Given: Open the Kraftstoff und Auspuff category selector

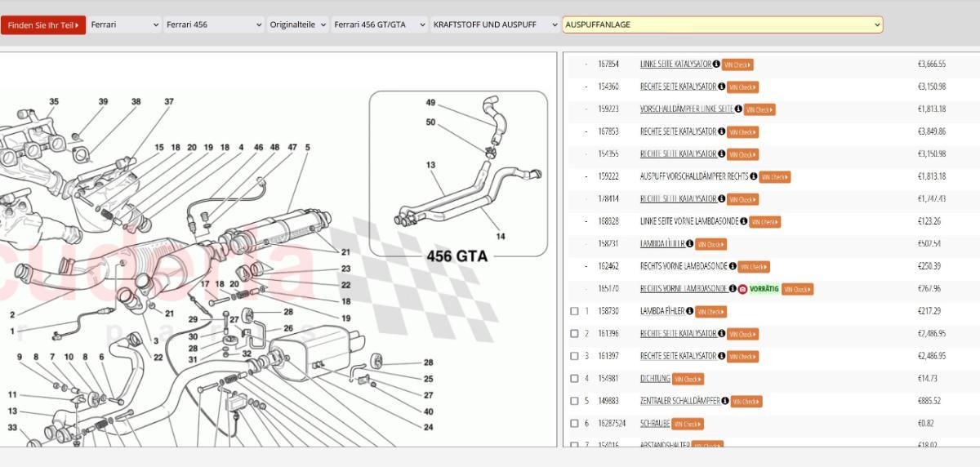Looking at the screenshot, I should [495, 24].
